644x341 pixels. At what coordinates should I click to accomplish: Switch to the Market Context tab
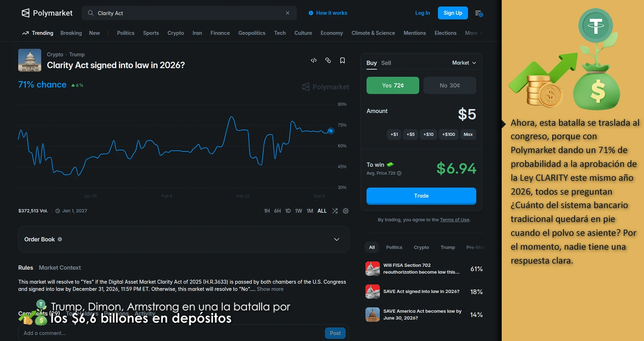click(x=60, y=268)
